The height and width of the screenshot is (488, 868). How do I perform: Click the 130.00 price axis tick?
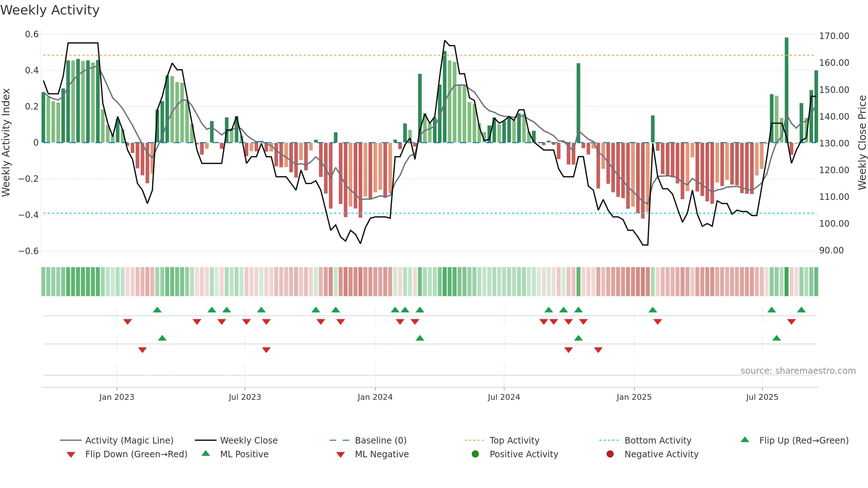(834, 143)
